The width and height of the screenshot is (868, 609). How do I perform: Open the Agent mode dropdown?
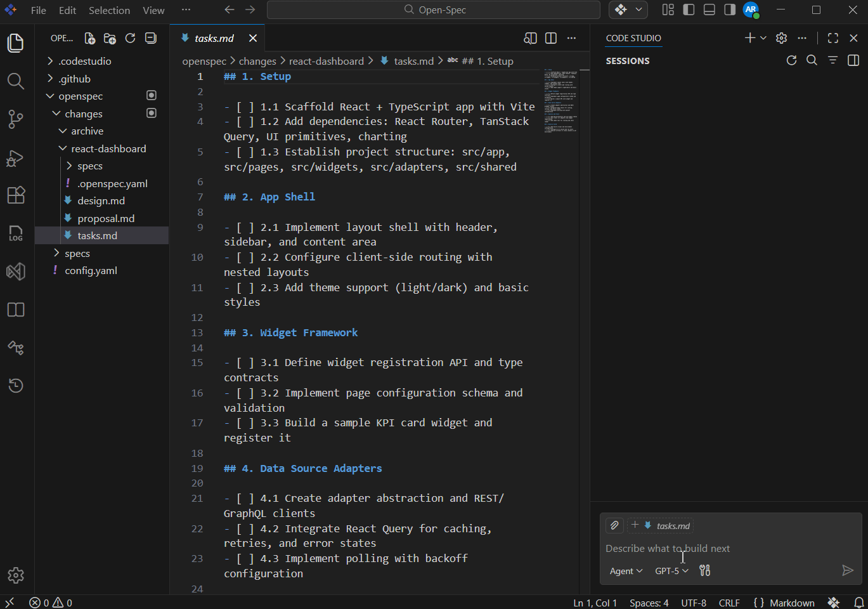point(626,571)
